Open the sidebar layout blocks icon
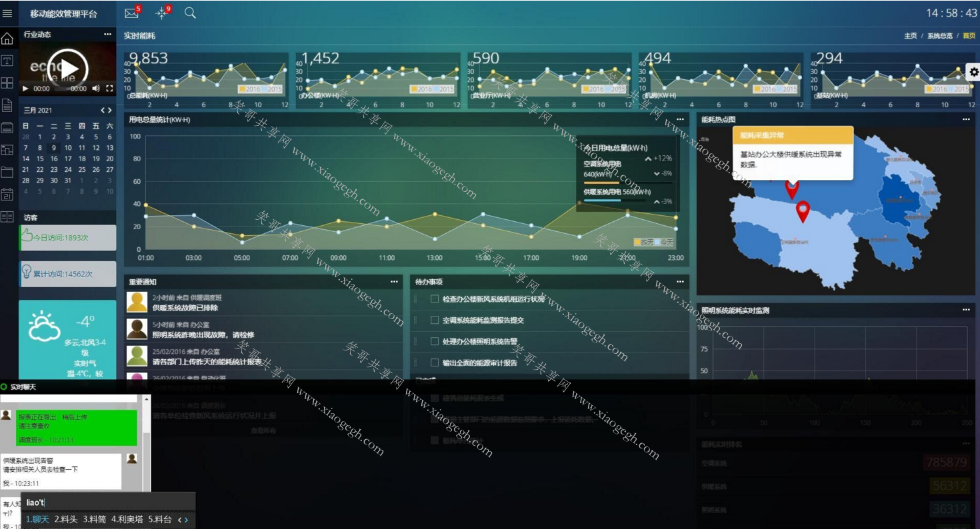980x529 pixels. (7, 149)
